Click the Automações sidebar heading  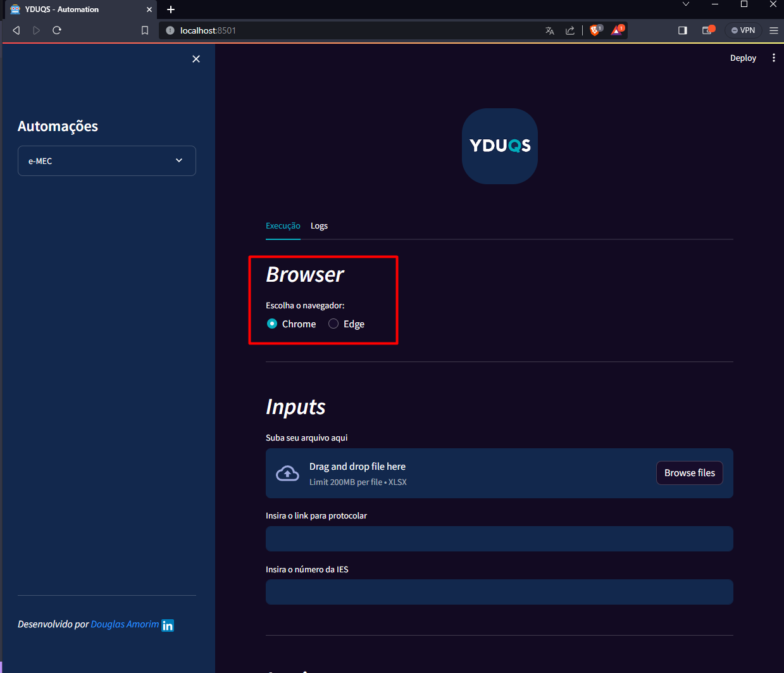tap(58, 126)
